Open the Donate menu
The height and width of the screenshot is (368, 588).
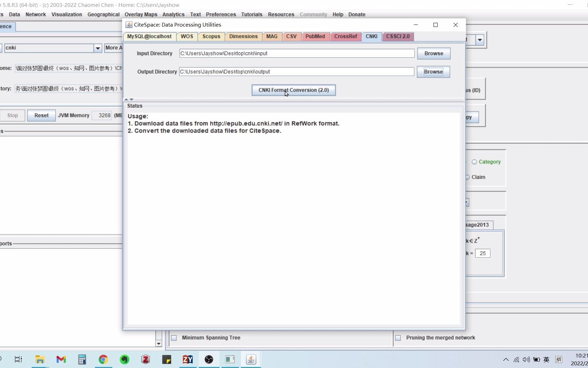(x=357, y=14)
